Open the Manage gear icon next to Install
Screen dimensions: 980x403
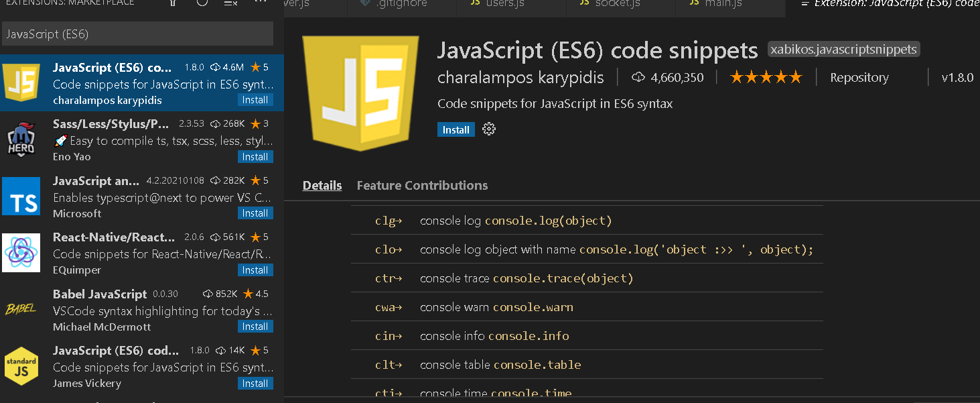[x=489, y=129]
